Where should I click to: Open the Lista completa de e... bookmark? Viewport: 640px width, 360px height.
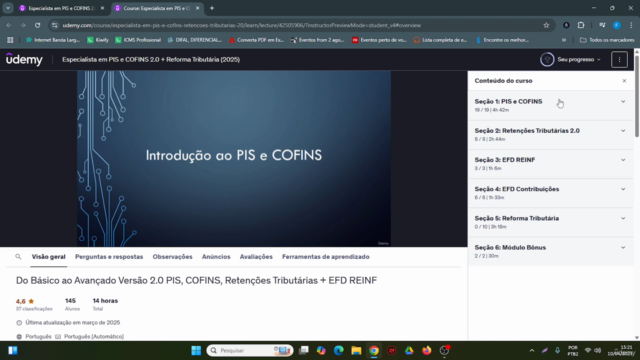440,40
